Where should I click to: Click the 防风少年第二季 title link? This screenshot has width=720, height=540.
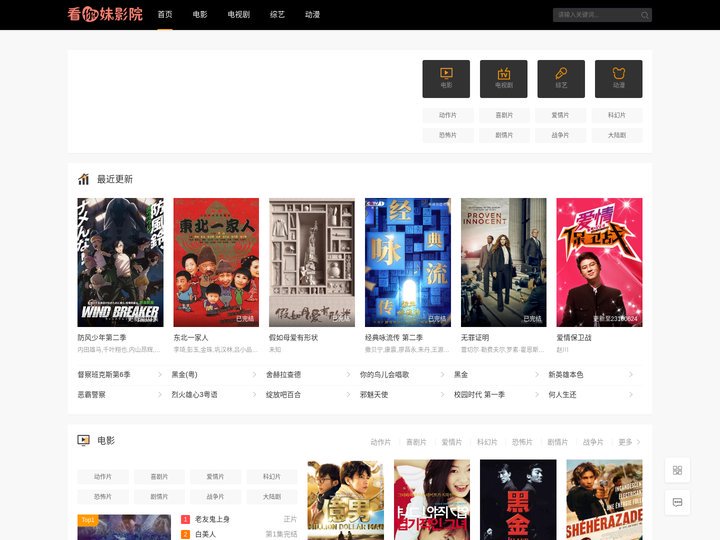click(102, 338)
